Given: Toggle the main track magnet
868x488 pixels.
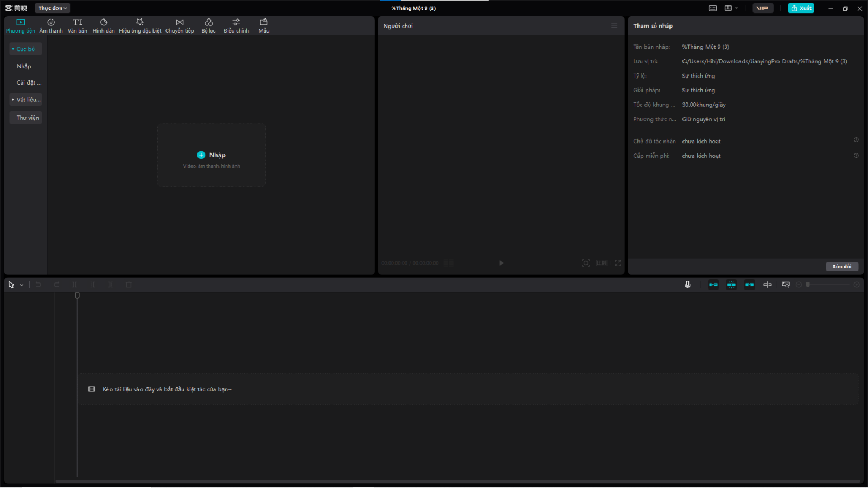Looking at the screenshot, I should coord(713,285).
